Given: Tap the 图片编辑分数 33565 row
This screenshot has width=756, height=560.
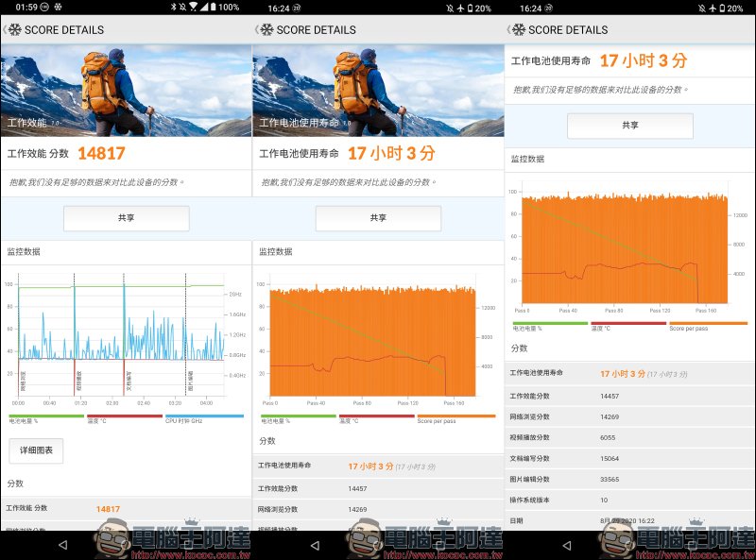Looking at the screenshot, I should coord(630,479).
